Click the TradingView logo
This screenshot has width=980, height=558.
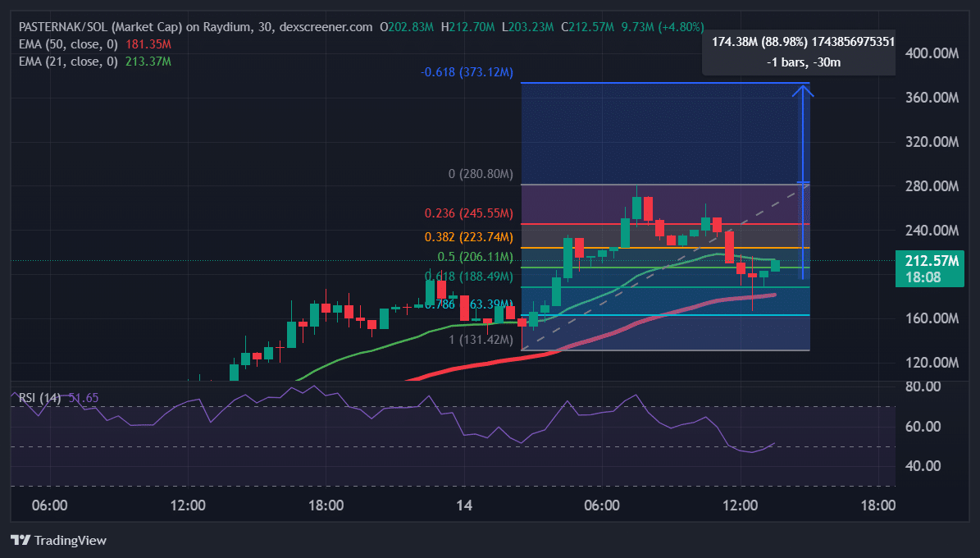tap(58, 540)
